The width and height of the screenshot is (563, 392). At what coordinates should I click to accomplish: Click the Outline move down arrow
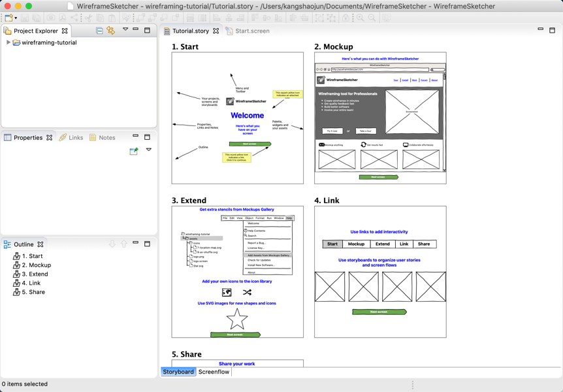click(112, 244)
